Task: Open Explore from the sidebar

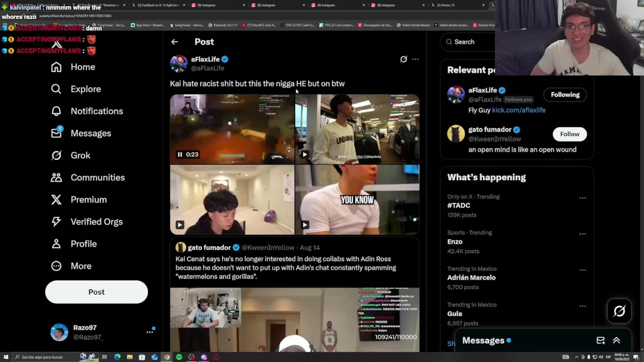Action: click(76, 89)
